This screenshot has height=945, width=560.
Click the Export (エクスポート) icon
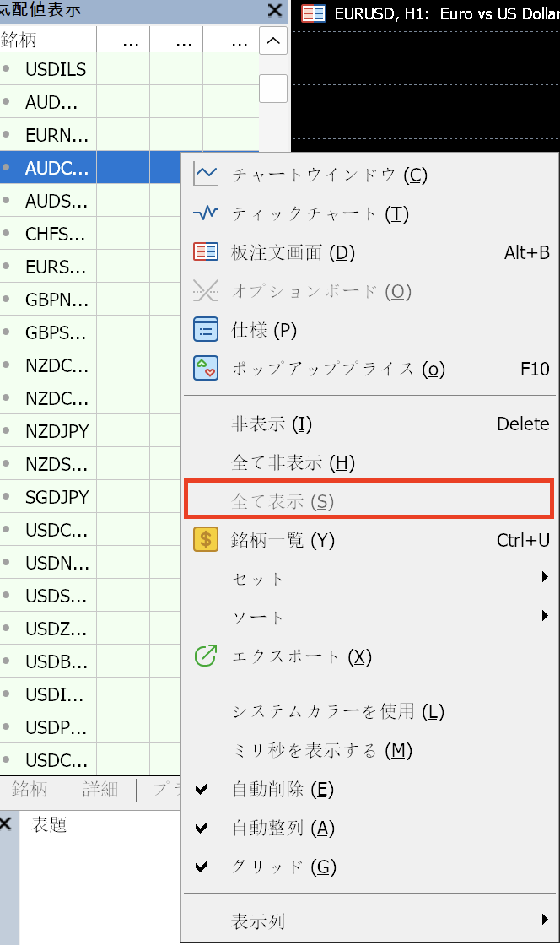tap(206, 656)
